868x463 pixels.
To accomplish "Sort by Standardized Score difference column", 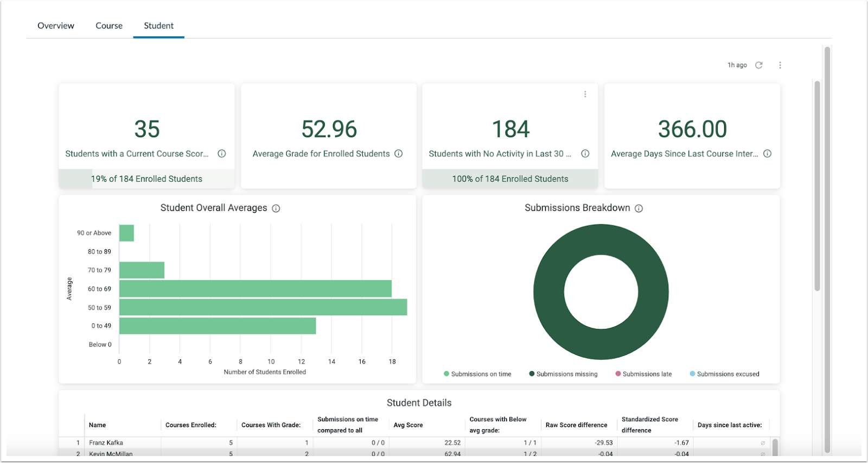I will pyautogui.click(x=650, y=425).
